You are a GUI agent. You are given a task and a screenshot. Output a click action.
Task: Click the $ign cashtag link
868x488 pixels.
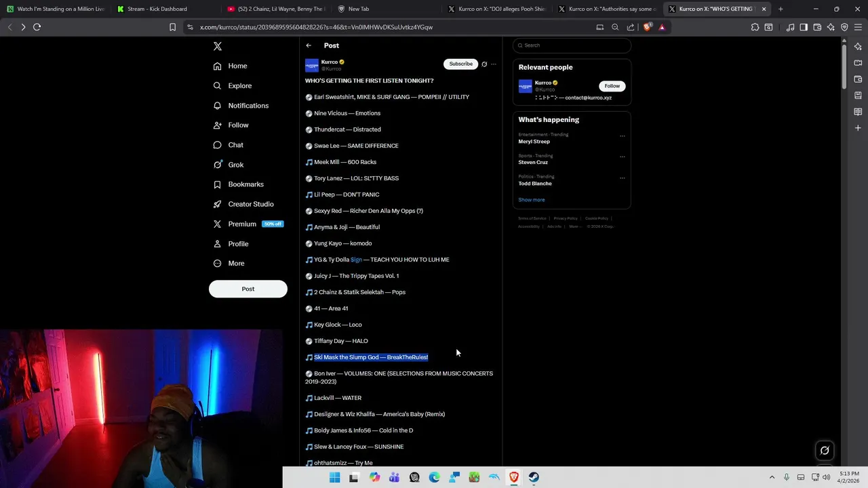click(356, 260)
